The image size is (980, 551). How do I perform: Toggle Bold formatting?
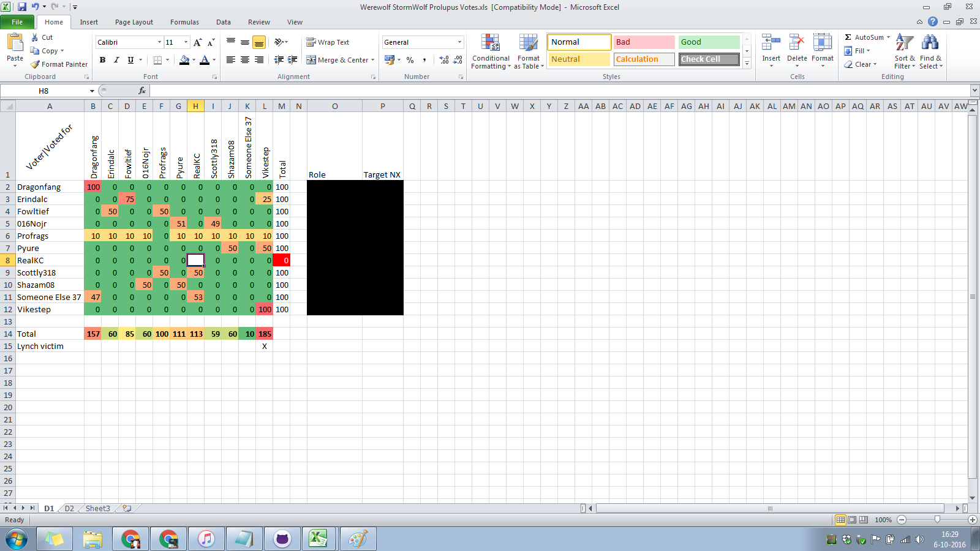tap(102, 60)
